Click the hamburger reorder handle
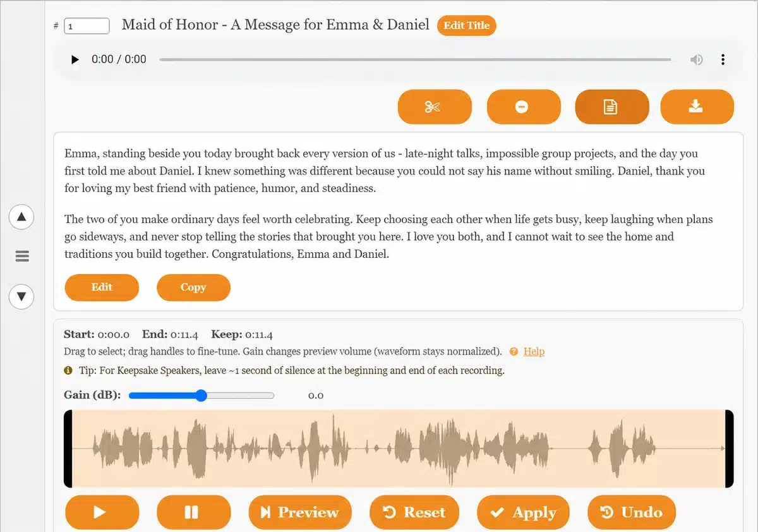 22,257
